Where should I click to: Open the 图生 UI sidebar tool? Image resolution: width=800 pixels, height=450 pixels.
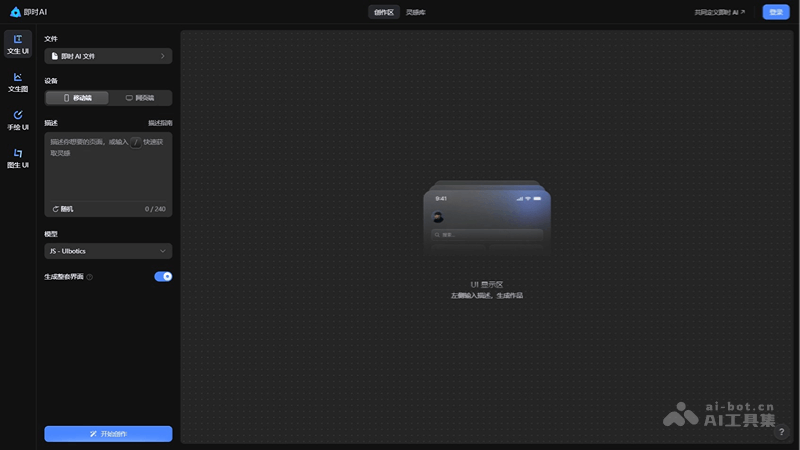pos(18,154)
